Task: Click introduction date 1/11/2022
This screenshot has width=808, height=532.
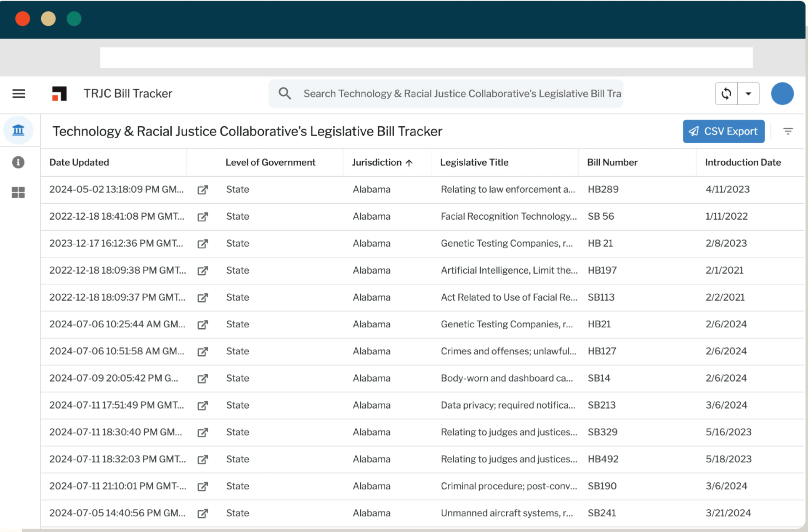Action: (x=727, y=216)
